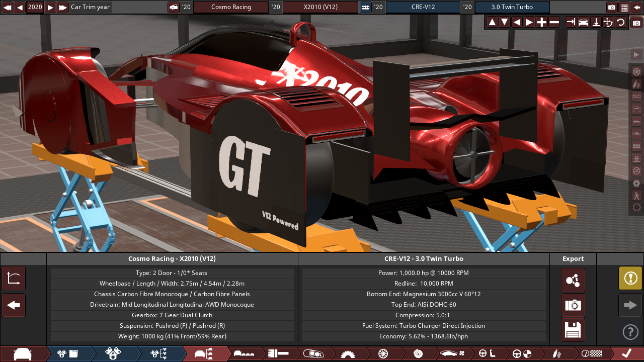Toggle drivetrain visibility icon
Image resolution: width=644 pixels, height=362 pixels.
[636, 96]
